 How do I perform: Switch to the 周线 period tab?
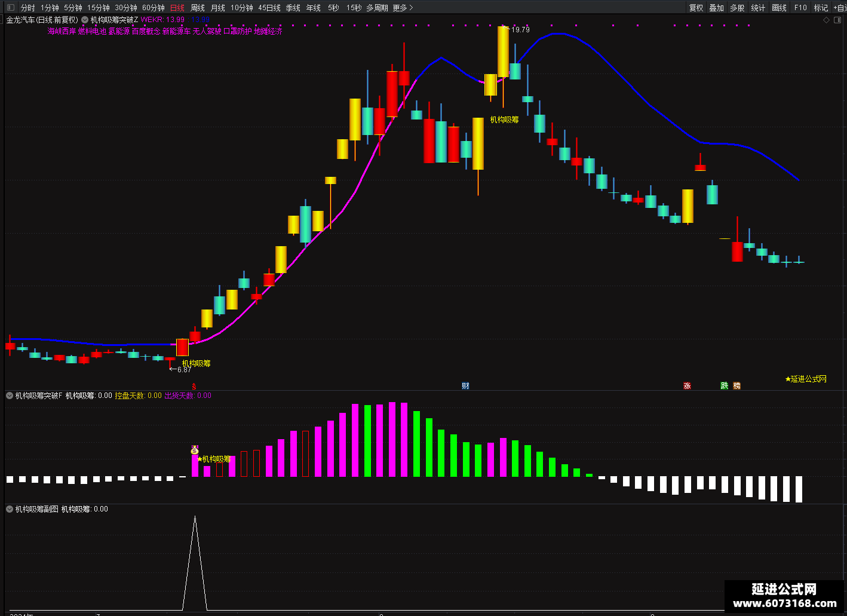[x=198, y=8]
